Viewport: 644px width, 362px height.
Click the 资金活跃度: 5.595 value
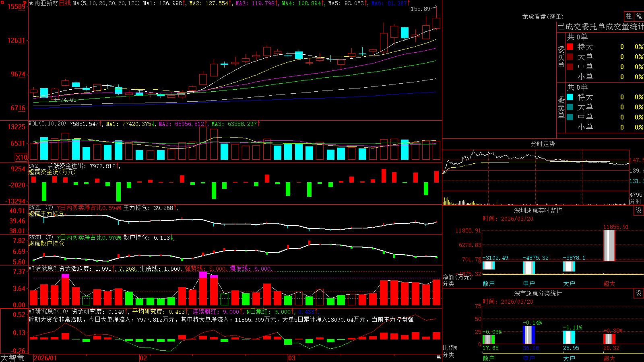(x=86, y=269)
